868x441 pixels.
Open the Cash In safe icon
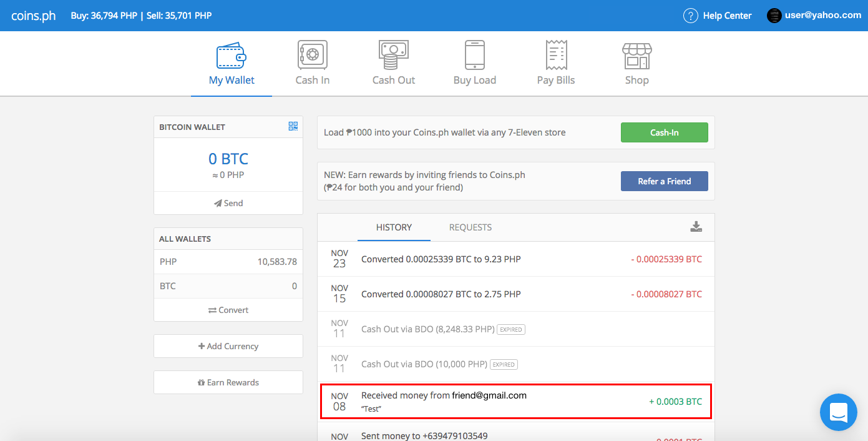tap(313, 56)
